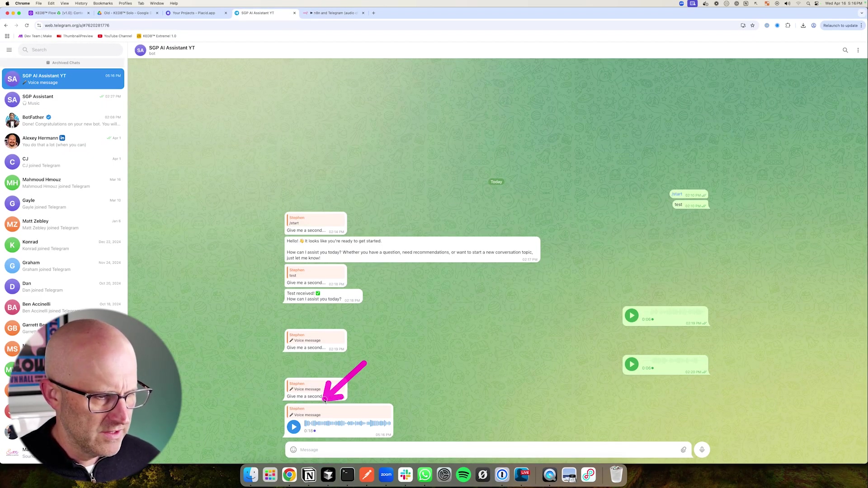The width and height of the screenshot is (868, 488).
Task: Open the BotFather chat
Action: [63, 120]
